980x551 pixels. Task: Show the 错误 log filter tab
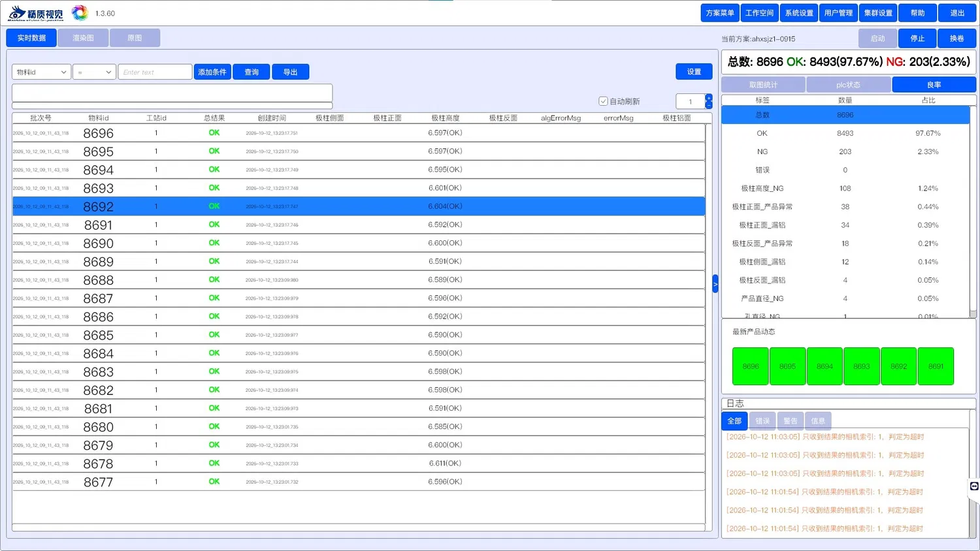click(x=762, y=421)
